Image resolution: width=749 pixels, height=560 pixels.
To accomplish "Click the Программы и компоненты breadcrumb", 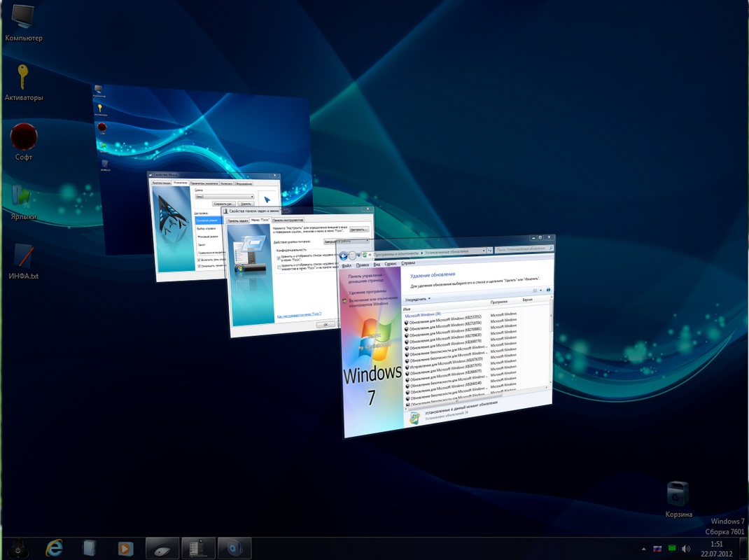I will [x=396, y=253].
